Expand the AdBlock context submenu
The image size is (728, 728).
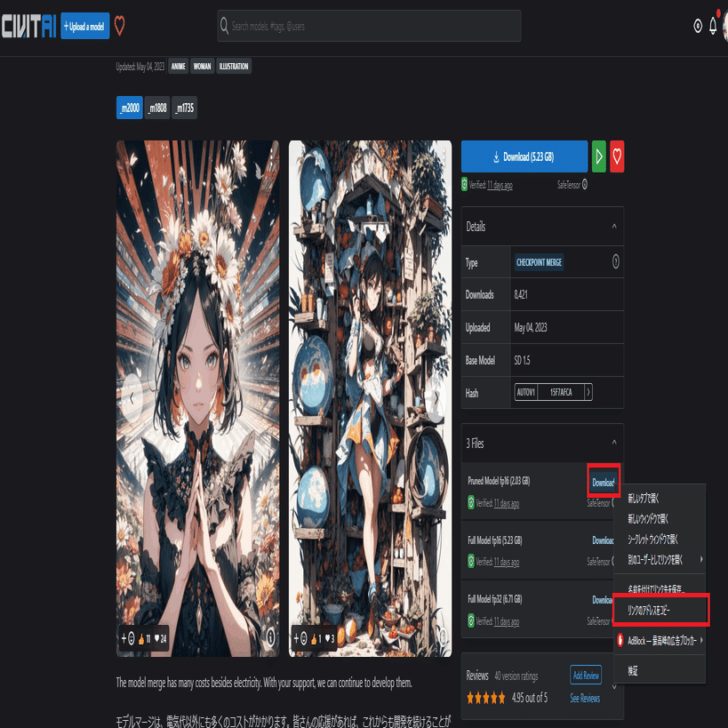pos(701,640)
